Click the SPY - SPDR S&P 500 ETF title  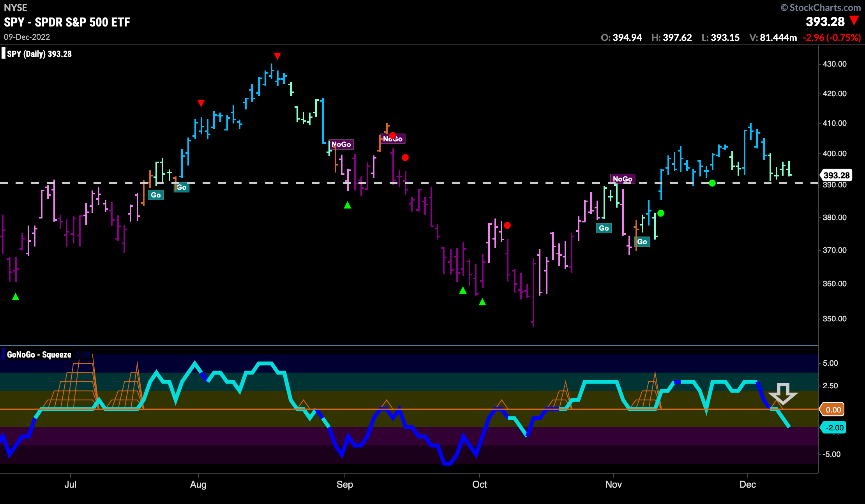coord(67,22)
